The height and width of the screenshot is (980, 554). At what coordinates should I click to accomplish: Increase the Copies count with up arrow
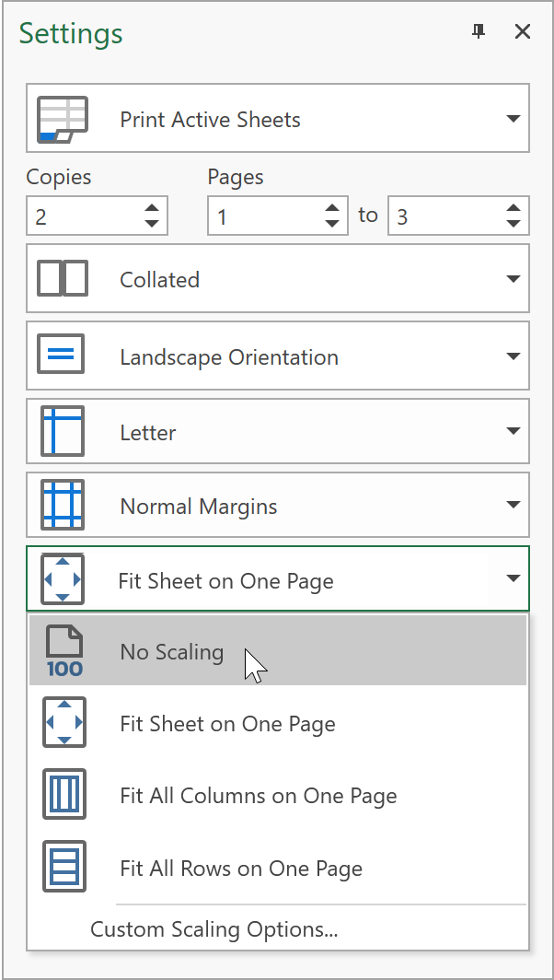[152, 208]
